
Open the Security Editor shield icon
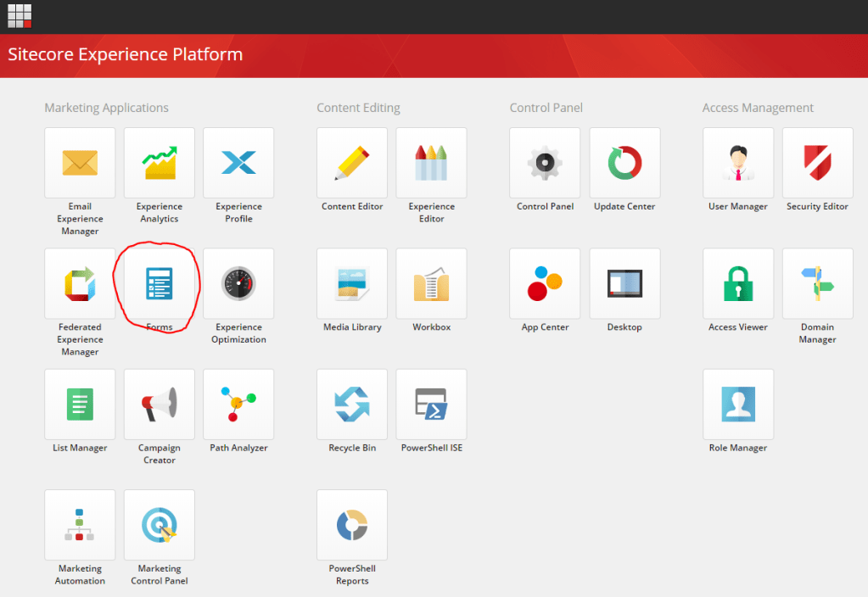pos(817,163)
